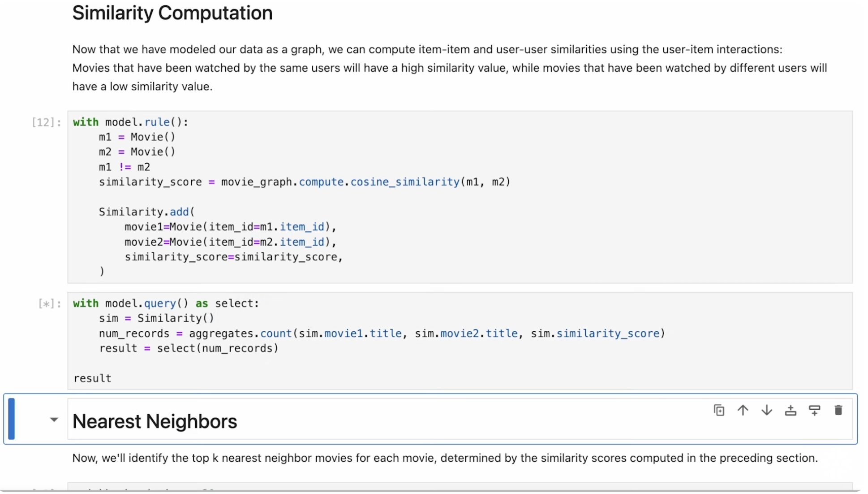The width and height of the screenshot is (868, 494).
Task: Insert a new cell above Nearest Neighbors
Action: [791, 410]
